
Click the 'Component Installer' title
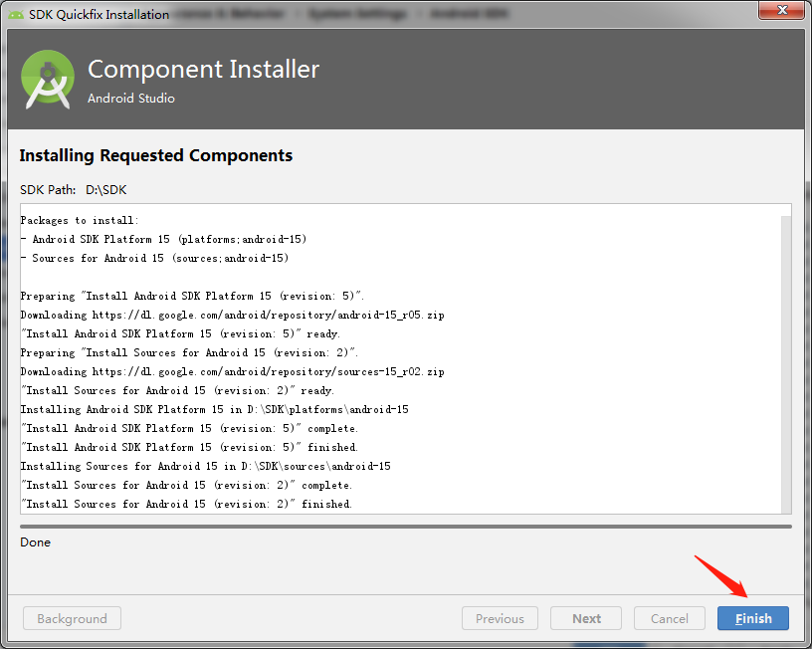[x=204, y=70]
